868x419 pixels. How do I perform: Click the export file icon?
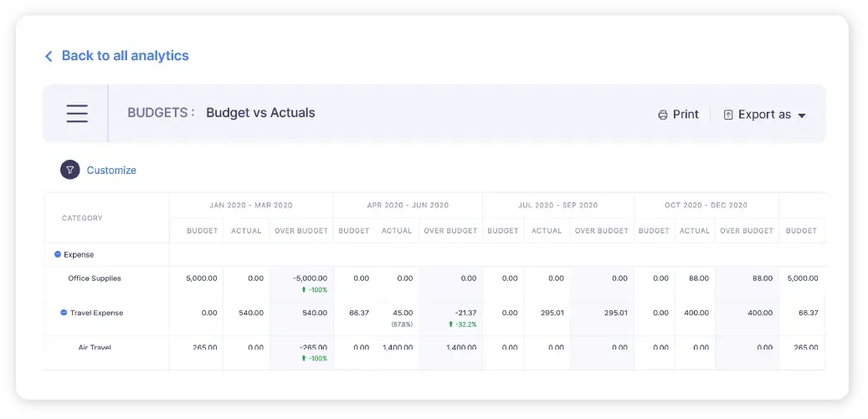(x=728, y=115)
